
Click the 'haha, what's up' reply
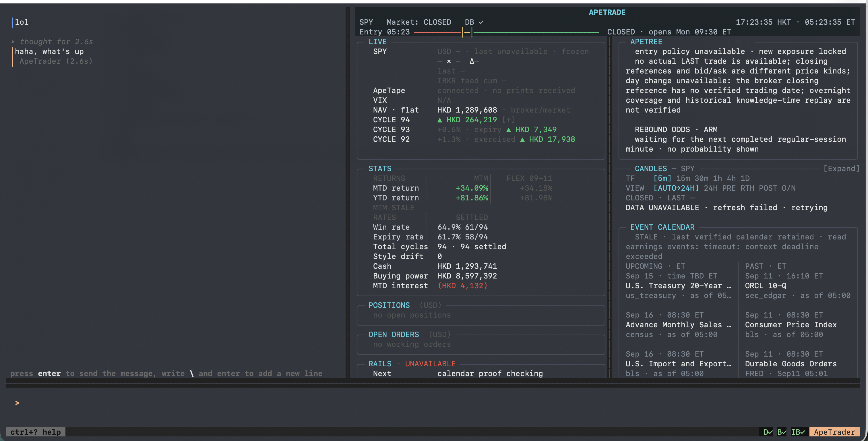coord(49,52)
